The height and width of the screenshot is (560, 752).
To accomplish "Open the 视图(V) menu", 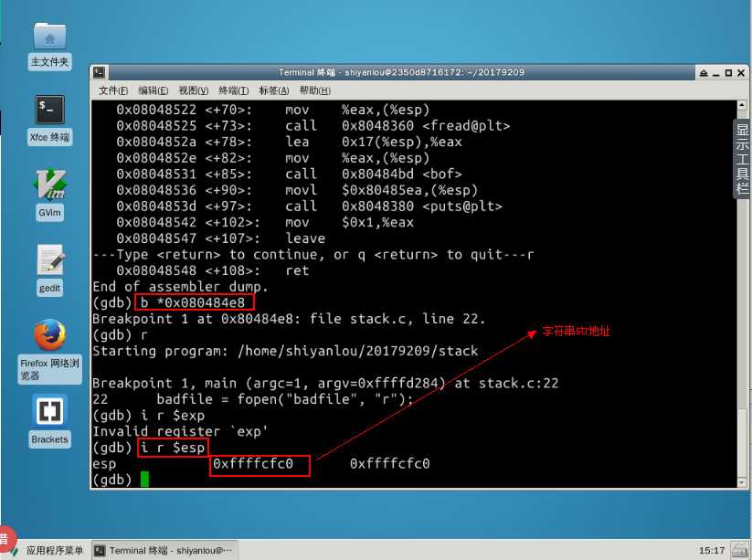I will coord(194,90).
